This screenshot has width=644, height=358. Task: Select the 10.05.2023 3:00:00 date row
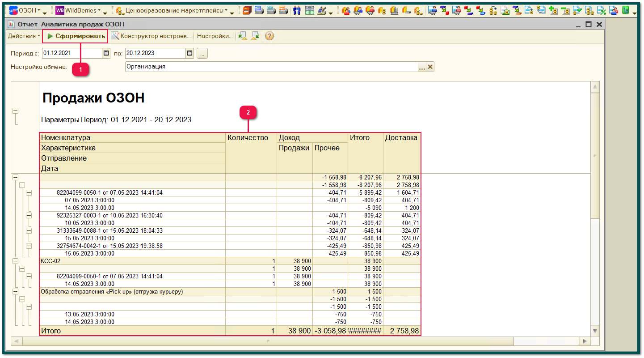pyautogui.click(x=132, y=223)
